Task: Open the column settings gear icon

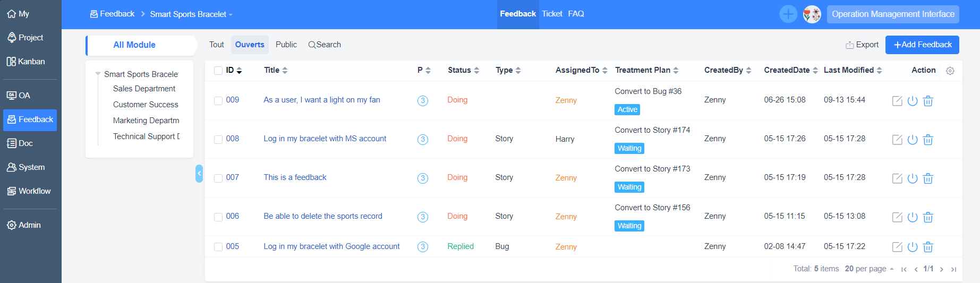Action: click(x=950, y=71)
